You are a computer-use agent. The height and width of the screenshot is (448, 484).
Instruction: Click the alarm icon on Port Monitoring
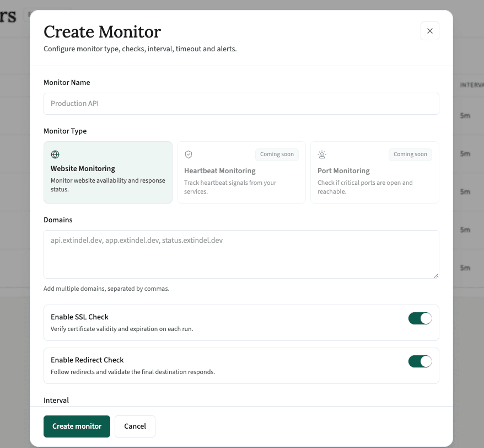point(322,154)
